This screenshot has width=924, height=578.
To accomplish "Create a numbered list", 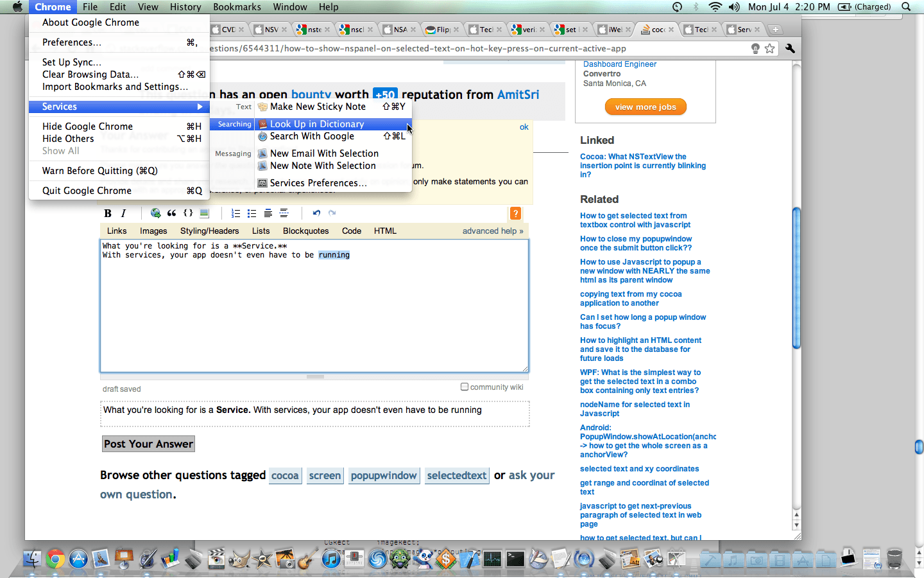I will point(235,213).
